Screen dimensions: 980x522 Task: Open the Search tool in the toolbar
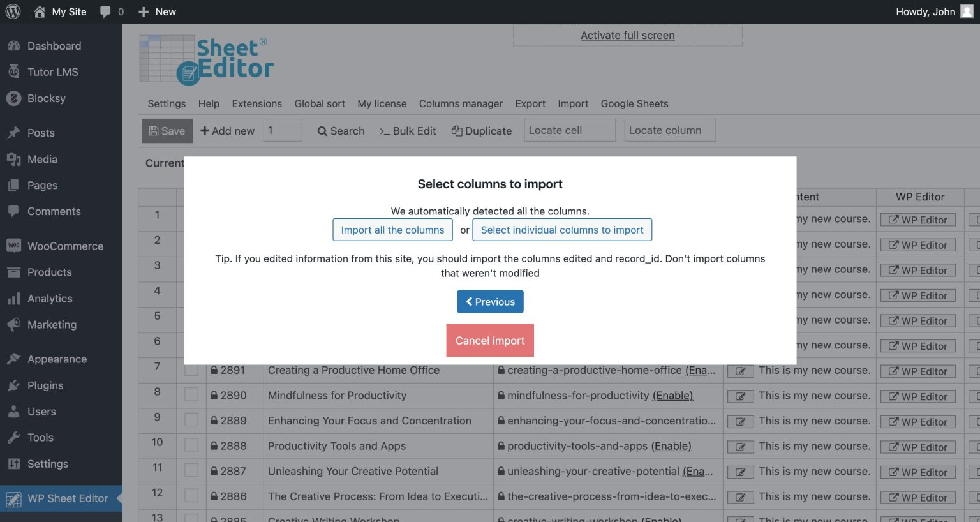click(x=341, y=130)
